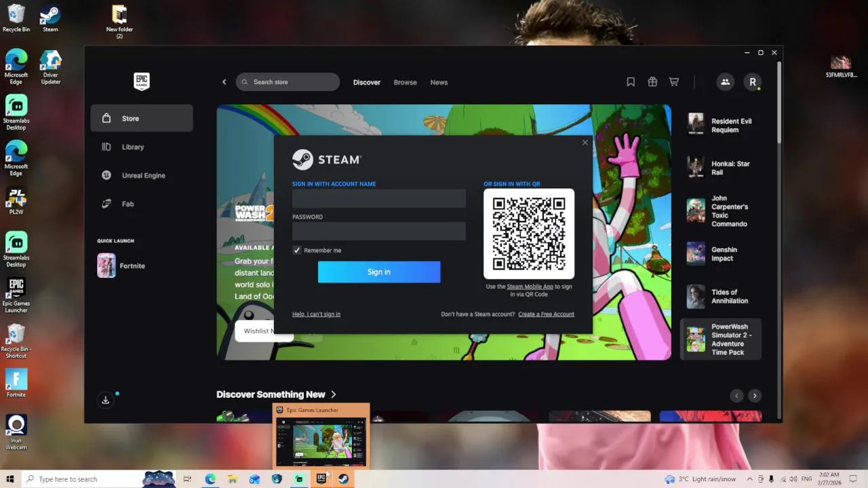Open Recycle Bin on desktop
This screenshot has width=868, height=488.
coord(16,18)
